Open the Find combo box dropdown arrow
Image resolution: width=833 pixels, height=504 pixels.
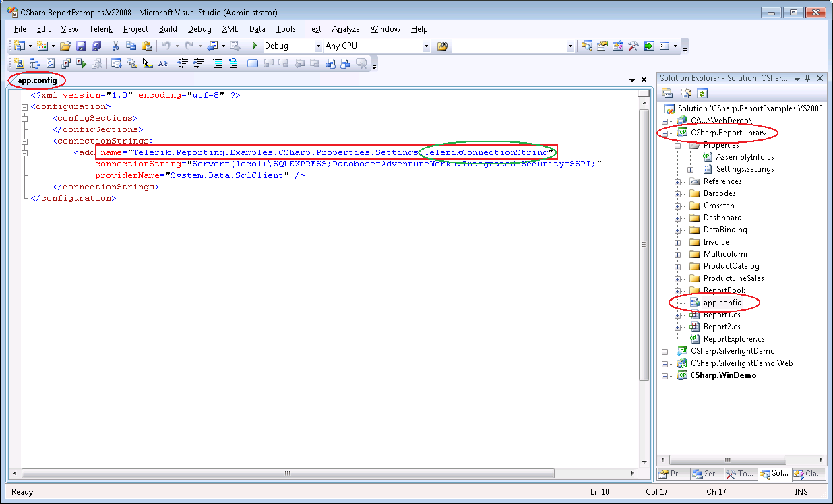tap(571, 46)
